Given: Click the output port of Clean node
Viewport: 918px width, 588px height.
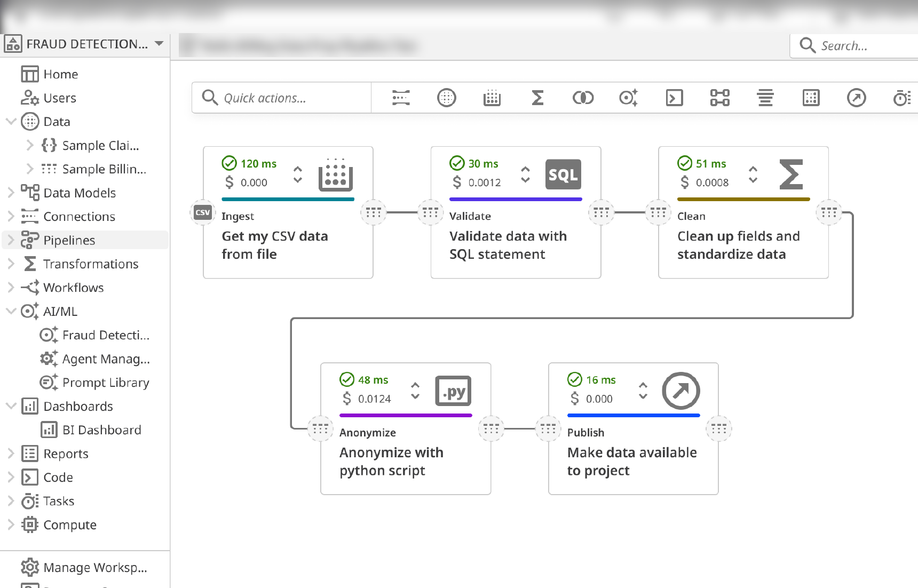Looking at the screenshot, I should click(x=829, y=212).
